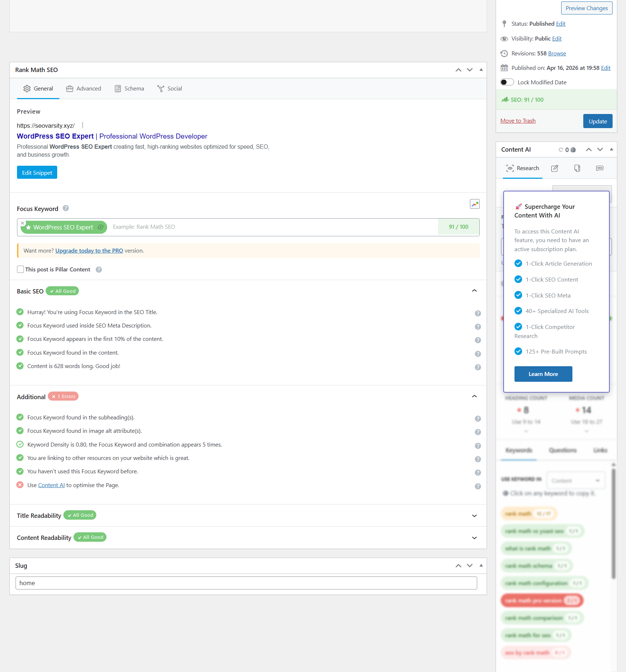Click the All Good badge beside Basic SEO
This screenshot has width=626, height=672.
point(62,291)
